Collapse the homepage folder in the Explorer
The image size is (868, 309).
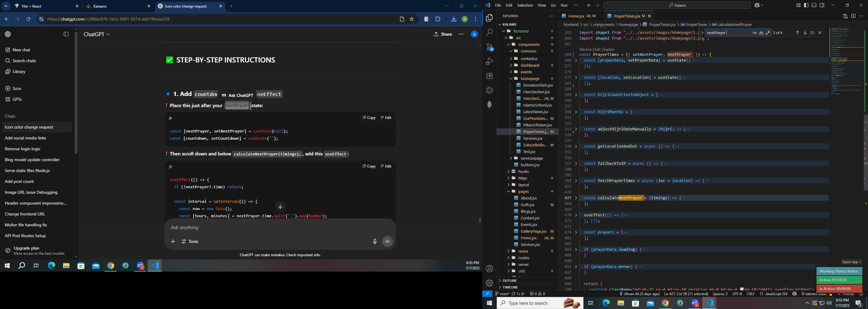click(x=530, y=78)
